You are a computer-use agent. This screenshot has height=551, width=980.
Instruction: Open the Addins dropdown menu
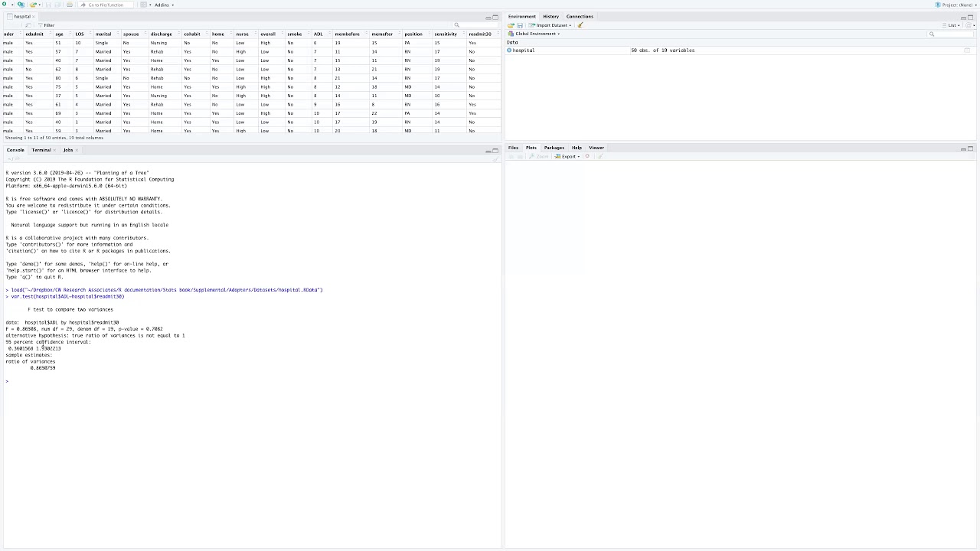[164, 5]
